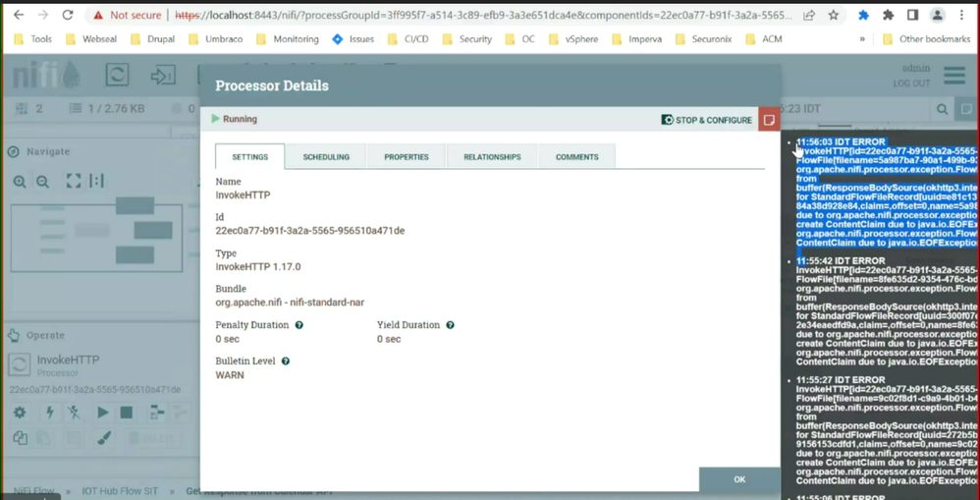Screen dimensions: 980x500
Task: Click Penalty Duration help question icon
Action: [299, 325]
